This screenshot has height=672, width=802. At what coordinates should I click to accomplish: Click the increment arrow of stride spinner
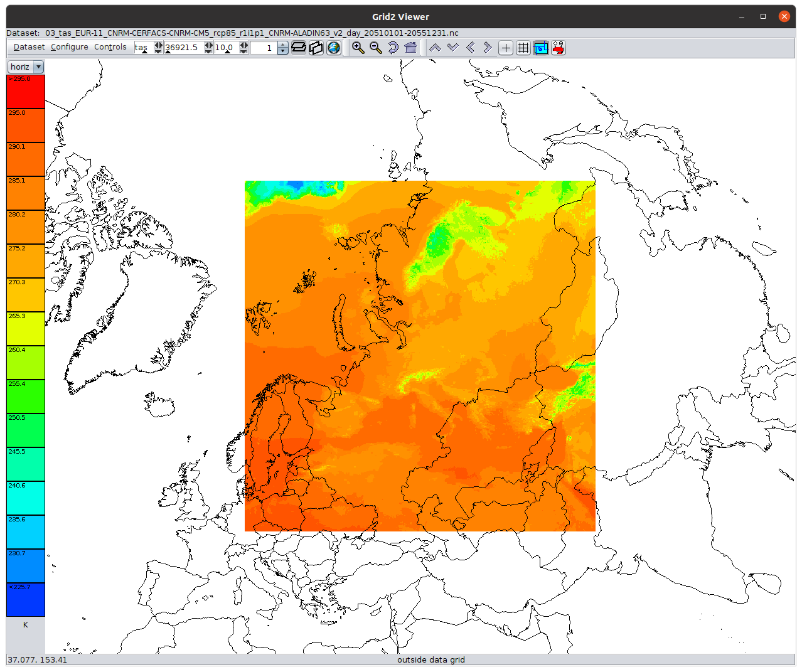283,45
